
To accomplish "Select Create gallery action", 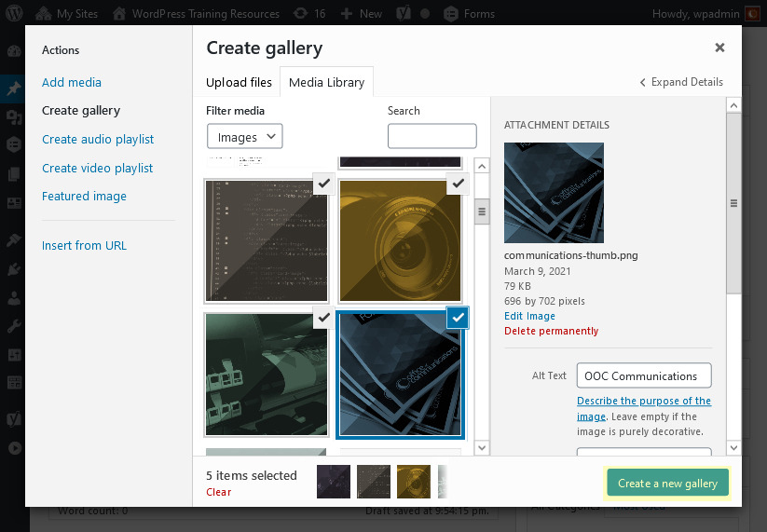I will (x=81, y=111).
